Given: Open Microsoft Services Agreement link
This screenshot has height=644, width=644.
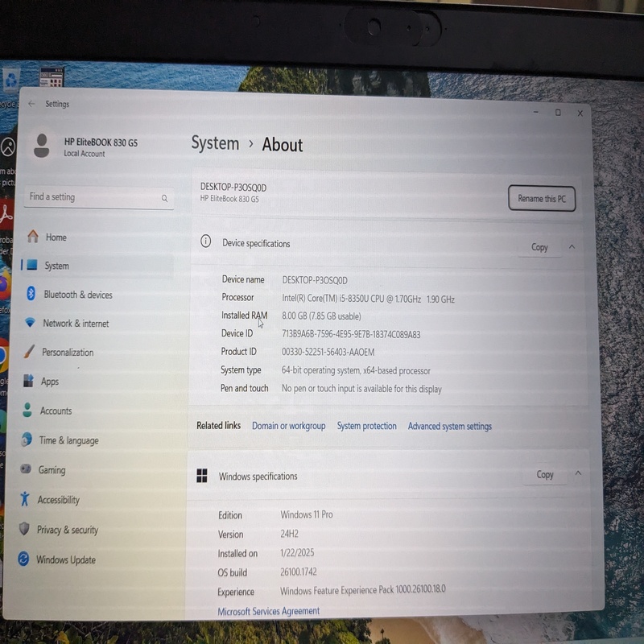Looking at the screenshot, I should [x=269, y=611].
